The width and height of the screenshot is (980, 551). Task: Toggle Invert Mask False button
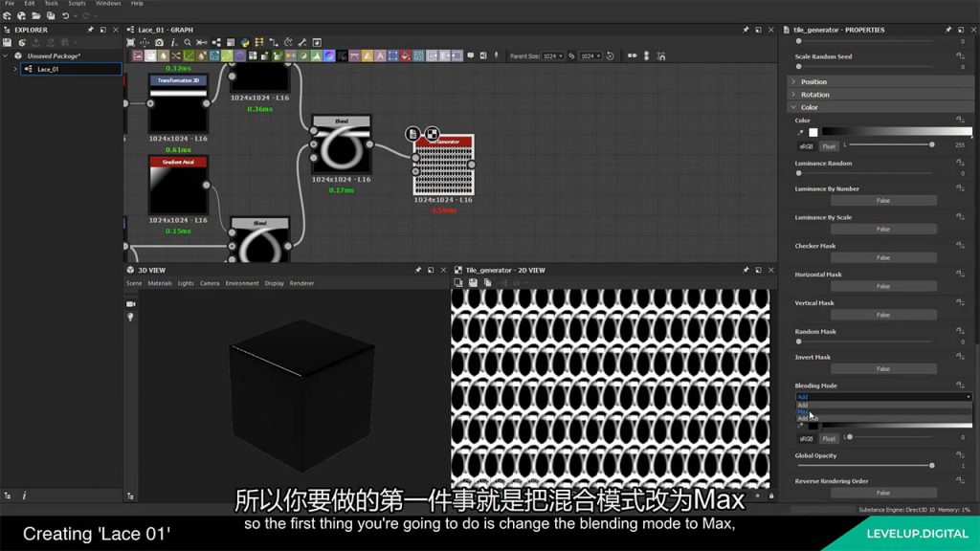883,368
